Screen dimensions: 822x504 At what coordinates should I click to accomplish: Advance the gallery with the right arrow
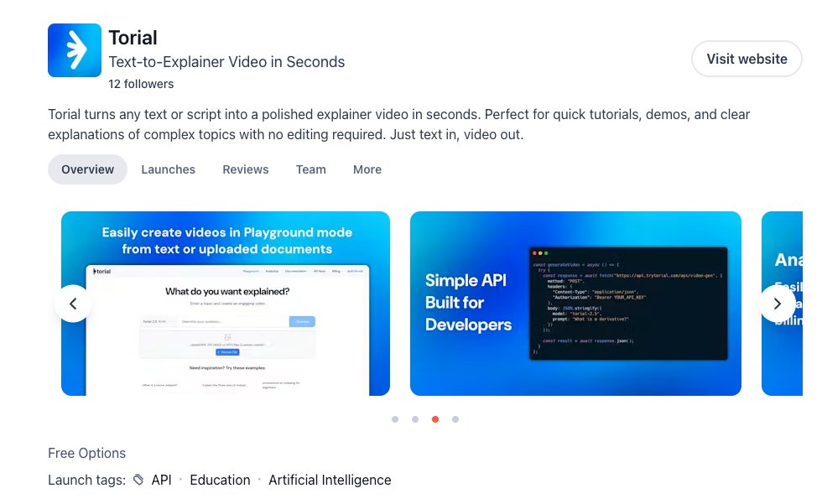778,304
